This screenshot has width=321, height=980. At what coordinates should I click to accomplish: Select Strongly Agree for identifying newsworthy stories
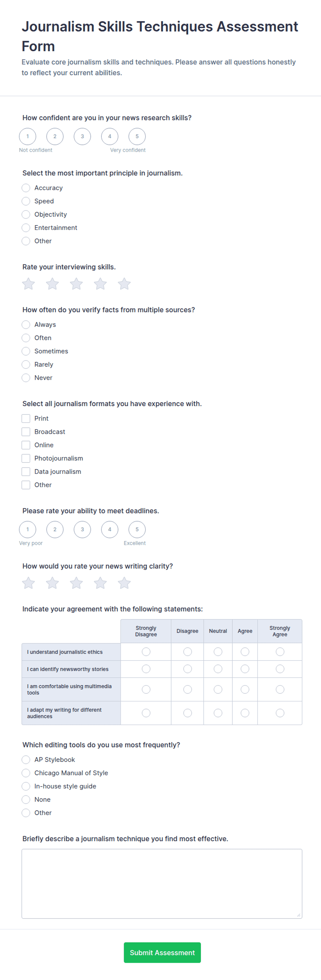[x=280, y=669]
